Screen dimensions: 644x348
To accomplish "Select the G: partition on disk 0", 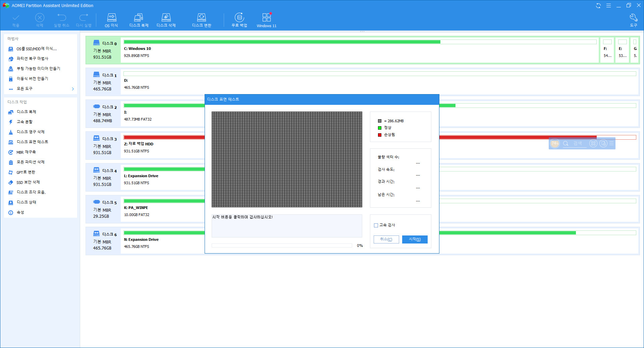I will point(635,50).
